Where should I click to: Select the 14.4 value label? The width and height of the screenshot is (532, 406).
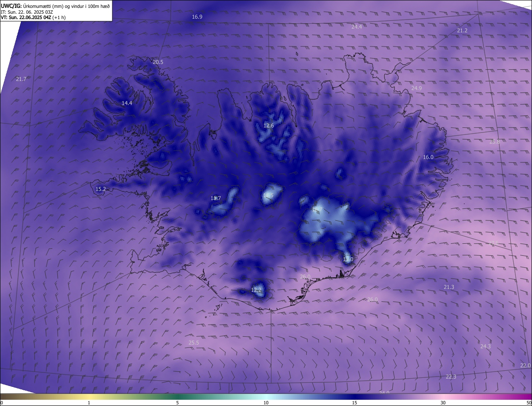(127, 103)
